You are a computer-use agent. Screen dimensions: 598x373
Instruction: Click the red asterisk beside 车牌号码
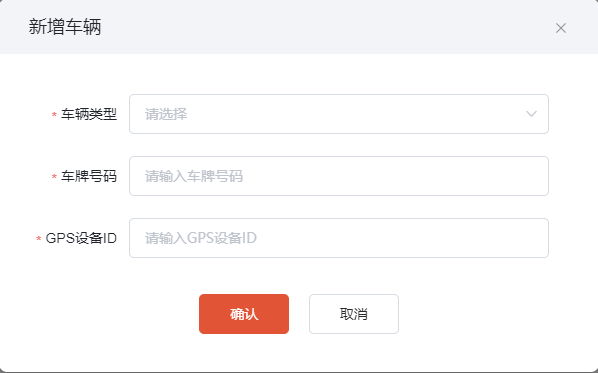point(54,176)
